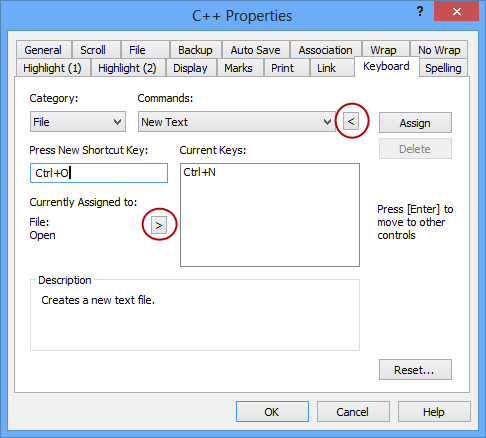The image size is (486, 438).
Task: Click the Cancel button
Action: pyautogui.click(x=353, y=412)
